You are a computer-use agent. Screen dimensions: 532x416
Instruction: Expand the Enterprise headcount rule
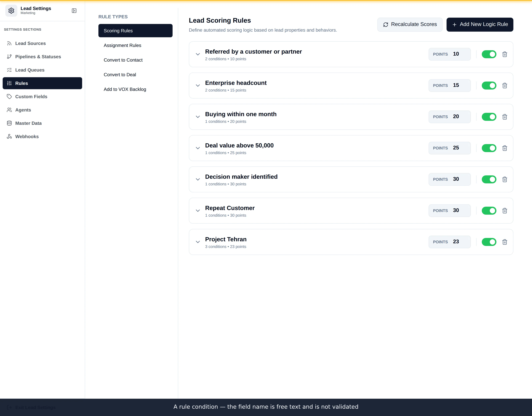[x=198, y=86]
